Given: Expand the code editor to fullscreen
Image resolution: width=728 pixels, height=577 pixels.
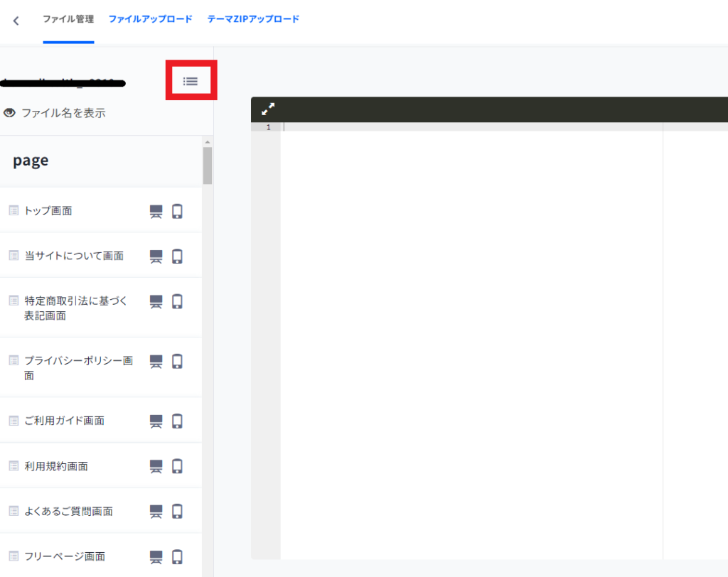Looking at the screenshot, I should pyautogui.click(x=268, y=109).
